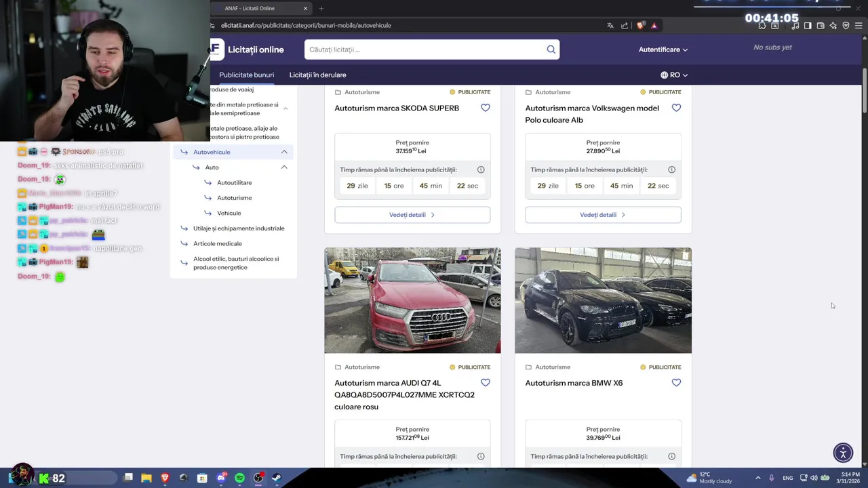The height and width of the screenshot is (488, 868).
Task: Select the Autoturisme category
Action: tap(235, 198)
